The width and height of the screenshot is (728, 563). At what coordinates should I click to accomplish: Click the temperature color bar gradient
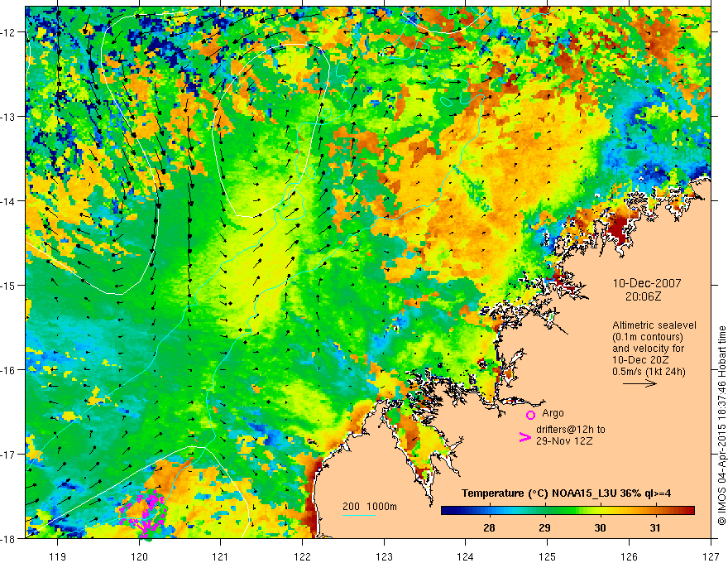568,510
